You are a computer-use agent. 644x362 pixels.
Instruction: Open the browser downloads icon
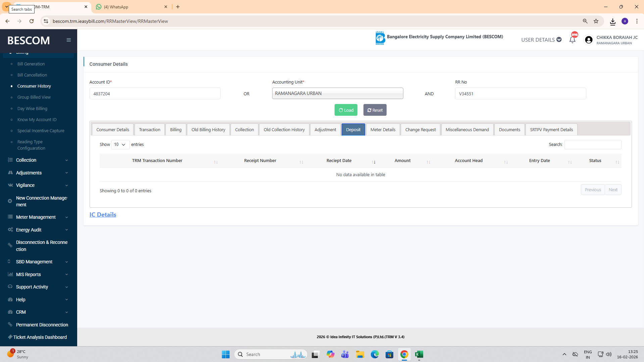coord(612,21)
